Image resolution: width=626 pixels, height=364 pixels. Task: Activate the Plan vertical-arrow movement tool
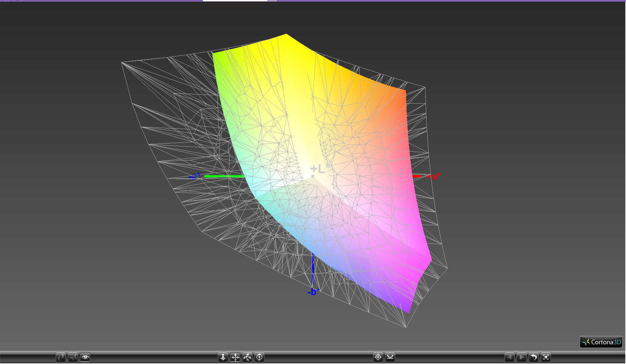pos(223,357)
